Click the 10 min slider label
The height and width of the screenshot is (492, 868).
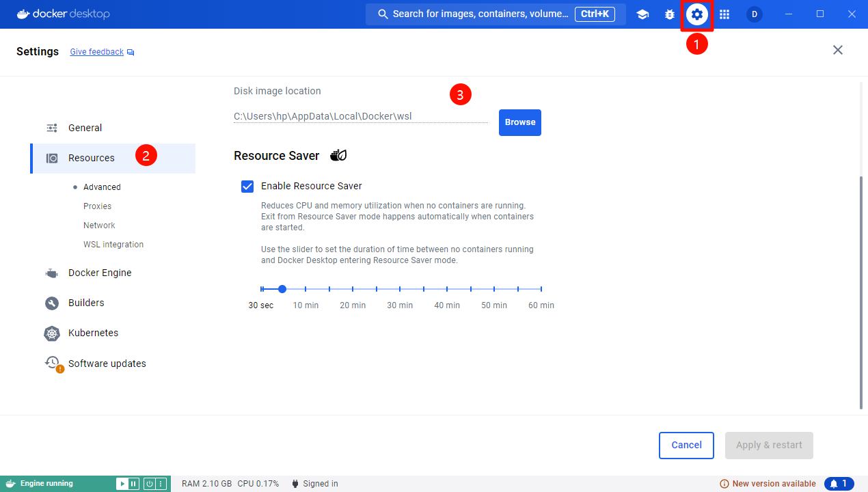pyautogui.click(x=306, y=305)
